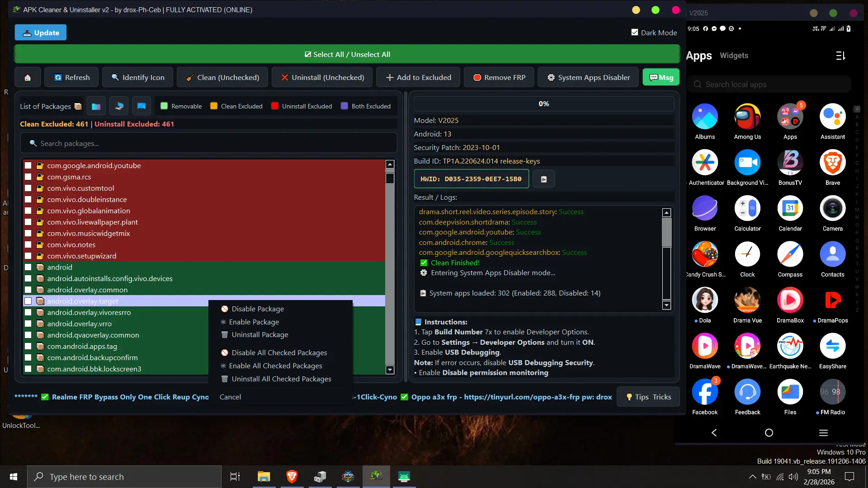Refresh the package list
Viewport: 868px width, 488px height.
pos(72,77)
